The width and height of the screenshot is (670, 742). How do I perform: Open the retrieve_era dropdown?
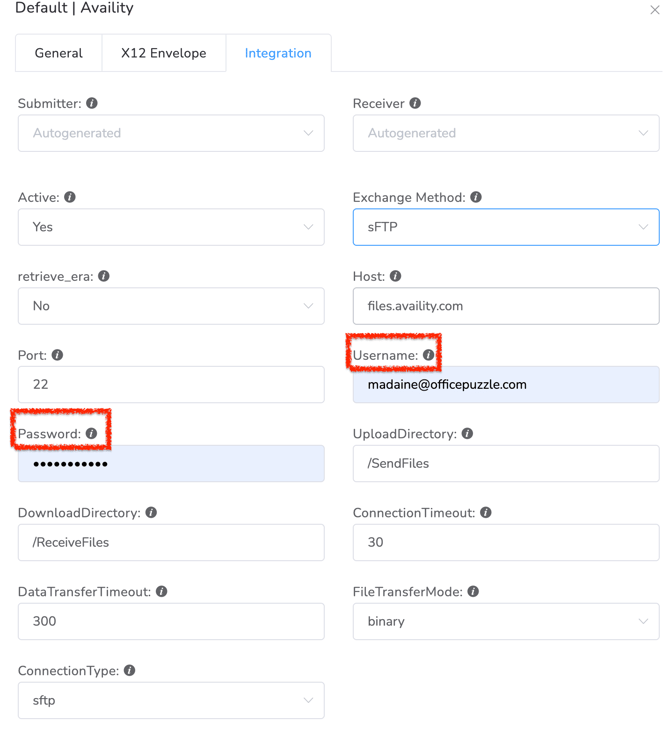tap(171, 306)
